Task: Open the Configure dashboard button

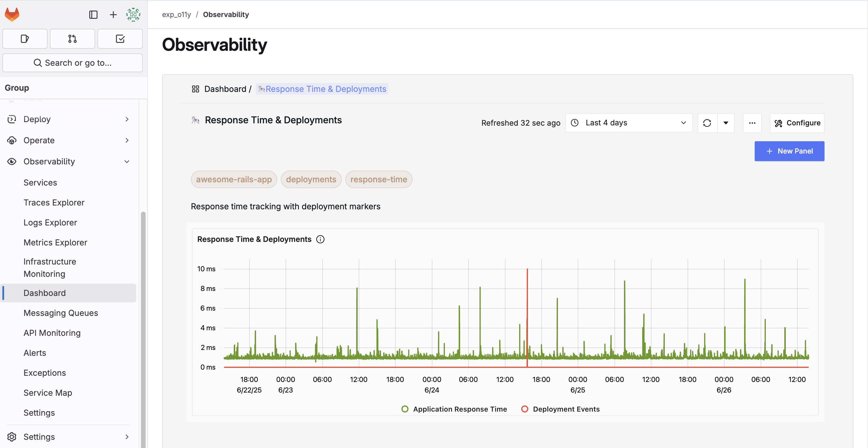Action: [797, 123]
